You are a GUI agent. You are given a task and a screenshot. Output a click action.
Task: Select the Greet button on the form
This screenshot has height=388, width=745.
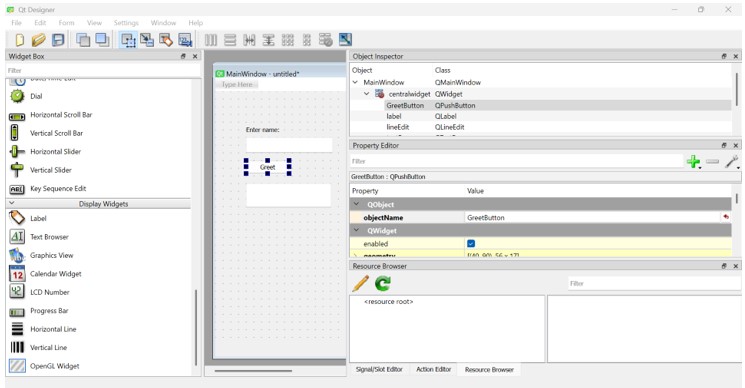coord(267,167)
